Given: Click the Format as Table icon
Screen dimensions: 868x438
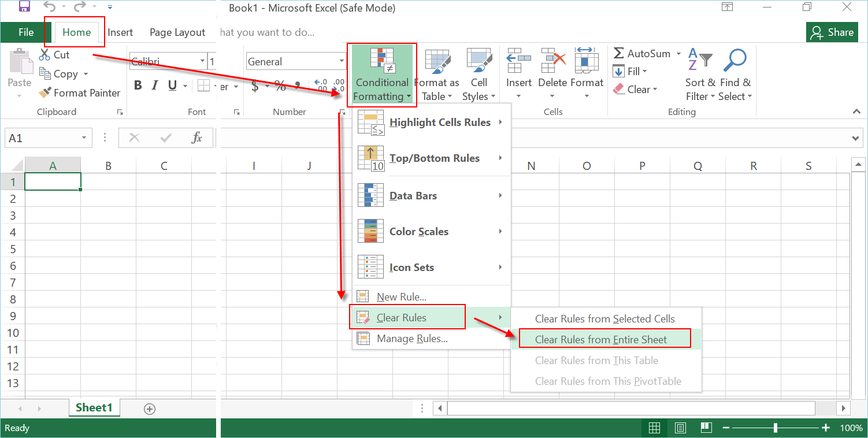Looking at the screenshot, I should [x=437, y=60].
